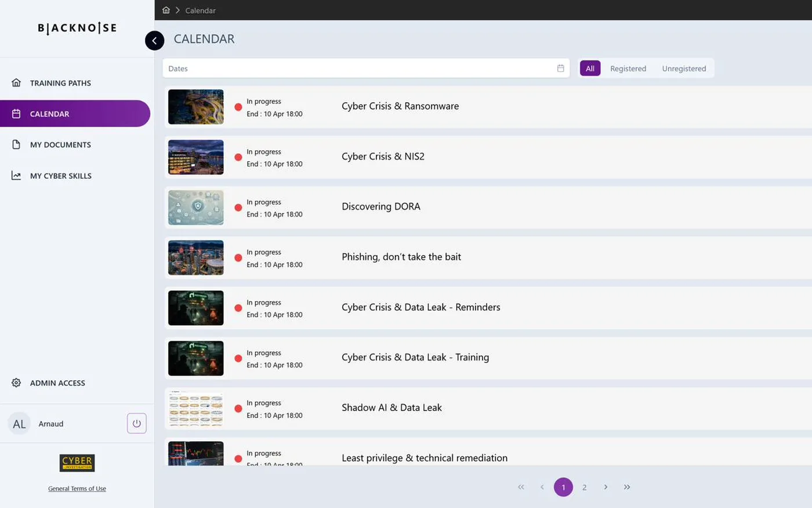Image resolution: width=812 pixels, height=508 pixels.
Task: Click the home icon in the breadcrumb
Action: click(x=166, y=10)
